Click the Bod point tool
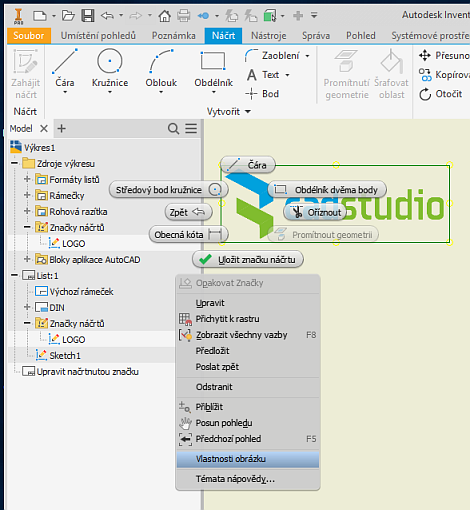This screenshot has width=470, height=510. (262, 94)
